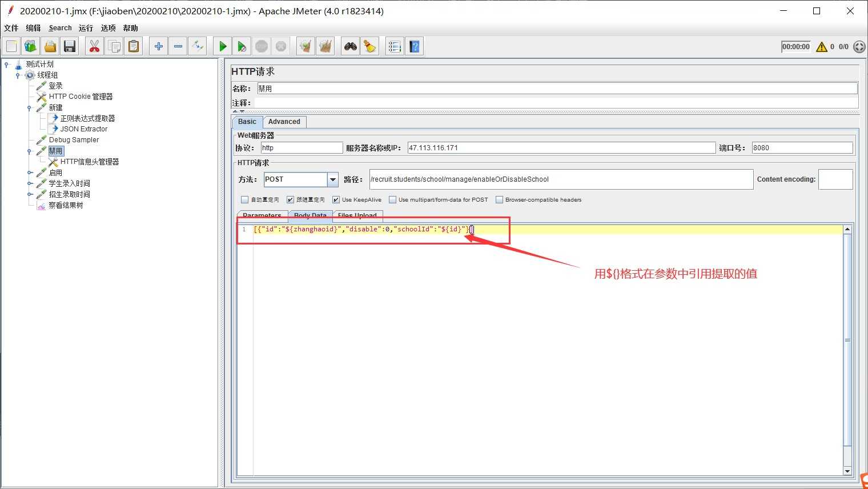This screenshot has height=489, width=868.
Task: Select the HTTP Cookie 管理器 node
Action: (81, 97)
